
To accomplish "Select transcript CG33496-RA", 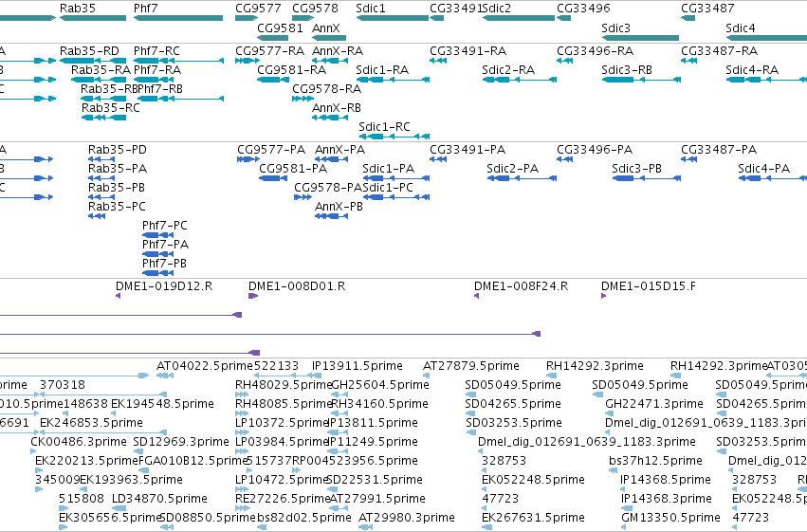I will point(595,51).
